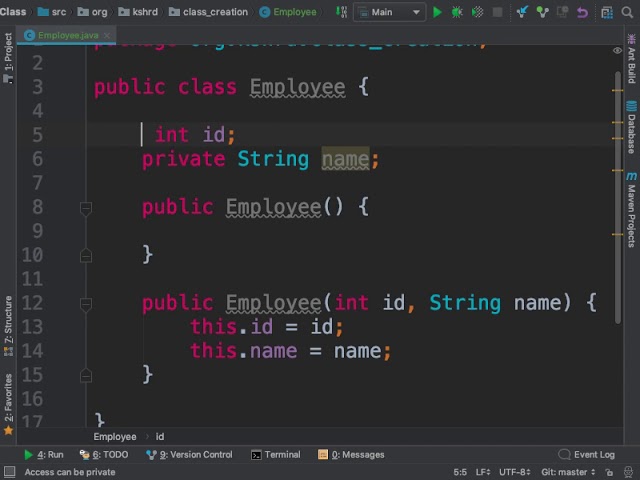
Task: Click the first warning stripe mark
Action: [x=617, y=90]
